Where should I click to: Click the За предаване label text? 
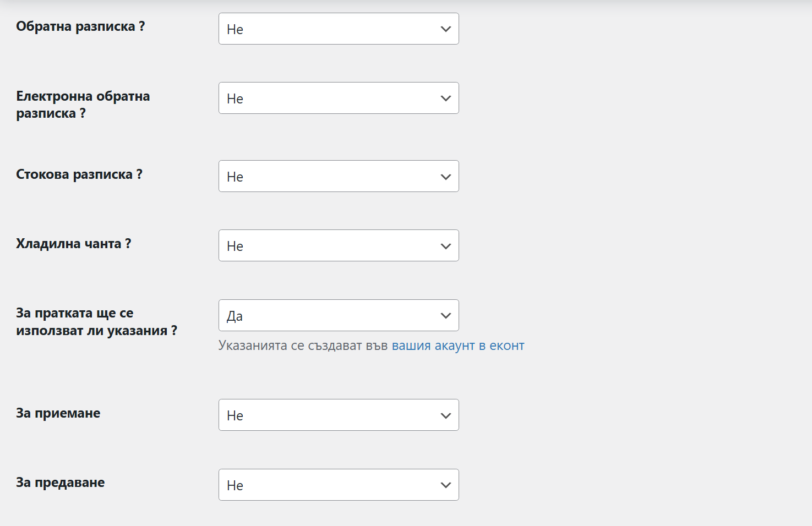(61, 483)
